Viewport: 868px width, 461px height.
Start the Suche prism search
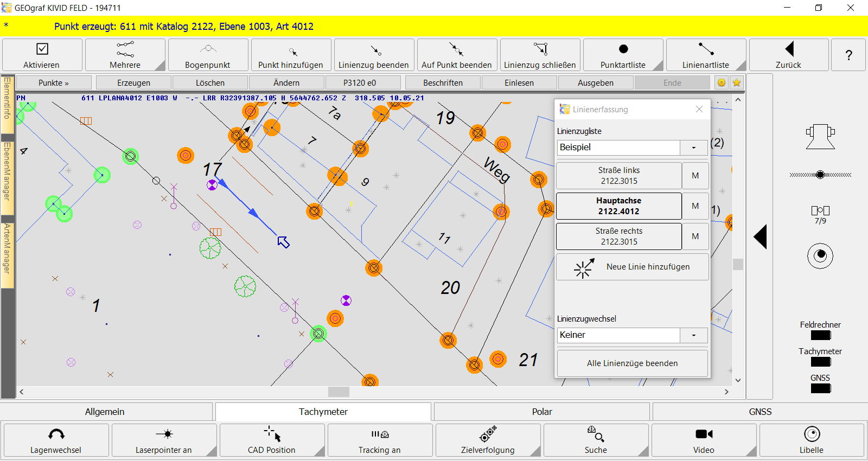pos(596,440)
